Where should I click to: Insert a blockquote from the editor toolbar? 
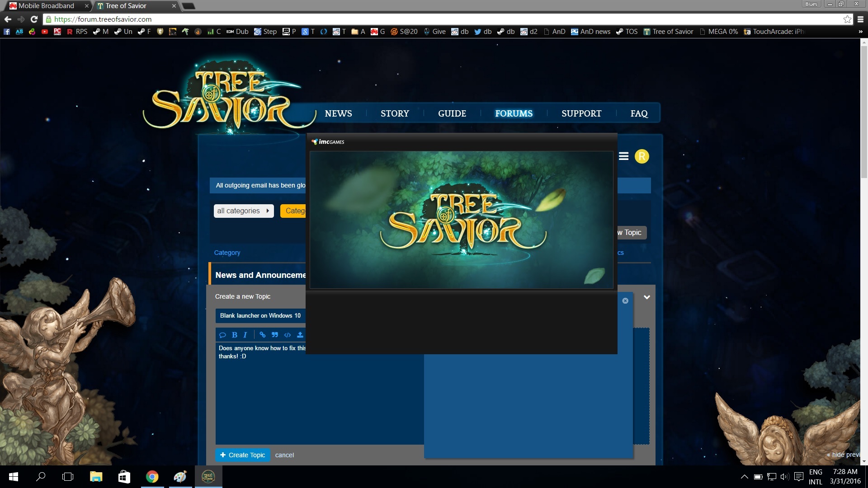pos(274,335)
